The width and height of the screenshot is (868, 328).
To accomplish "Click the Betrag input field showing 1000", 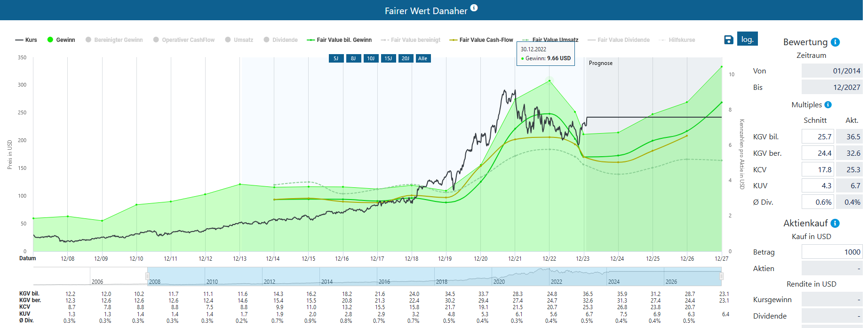I will point(832,252).
